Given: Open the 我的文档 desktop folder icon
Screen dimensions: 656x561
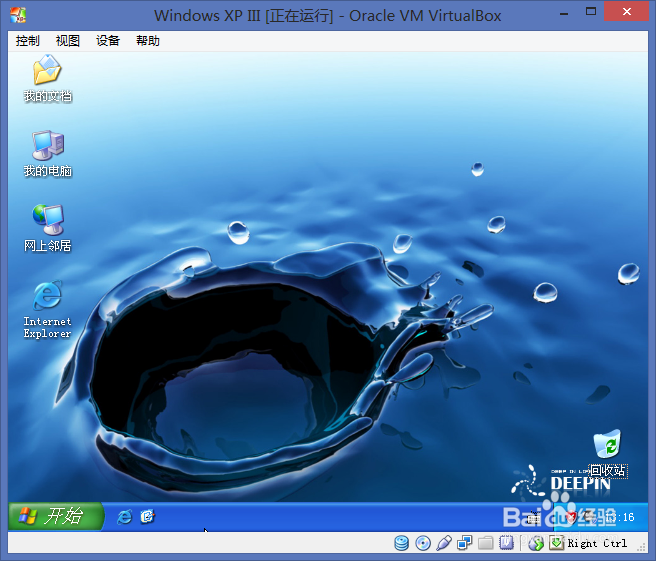Looking at the screenshot, I should click(x=47, y=78).
